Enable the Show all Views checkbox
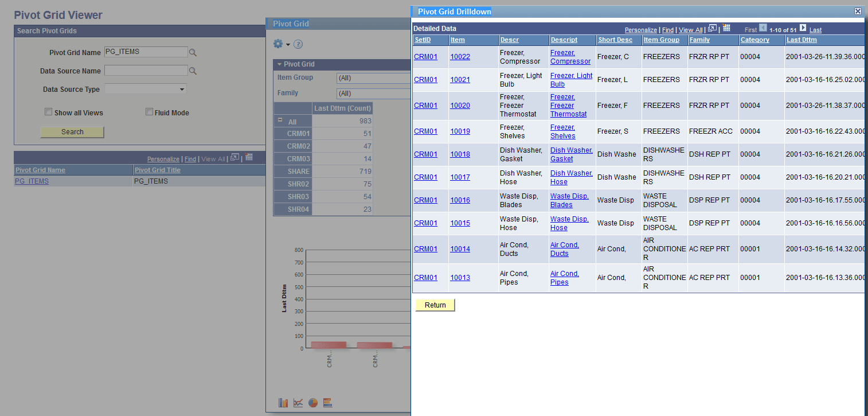 pos(49,112)
